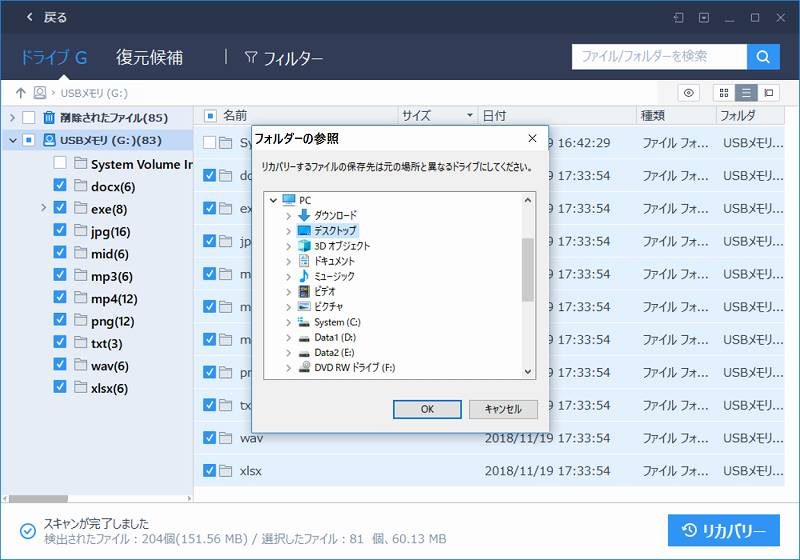Image resolution: width=800 pixels, height=560 pixels.
Task: Click the file/folder search input field
Action: coord(658,57)
